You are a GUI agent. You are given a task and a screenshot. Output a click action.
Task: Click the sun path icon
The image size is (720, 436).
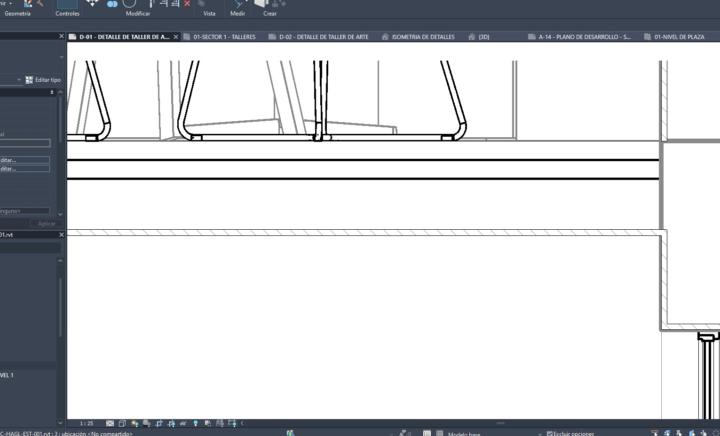(135, 423)
